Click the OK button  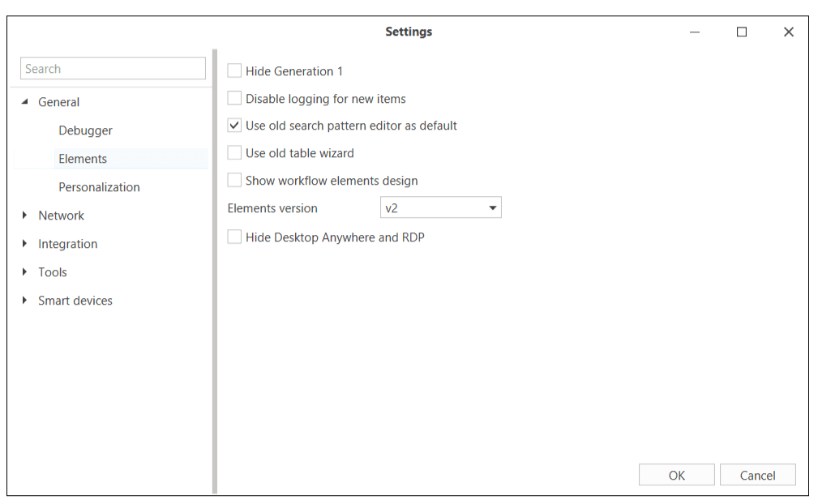676,476
